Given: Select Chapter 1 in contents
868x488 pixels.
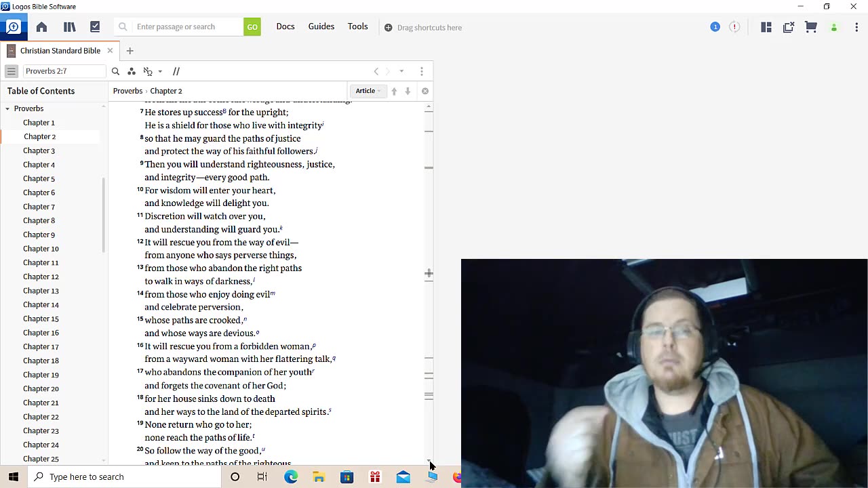Looking at the screenshot, I should coord(39,123).
